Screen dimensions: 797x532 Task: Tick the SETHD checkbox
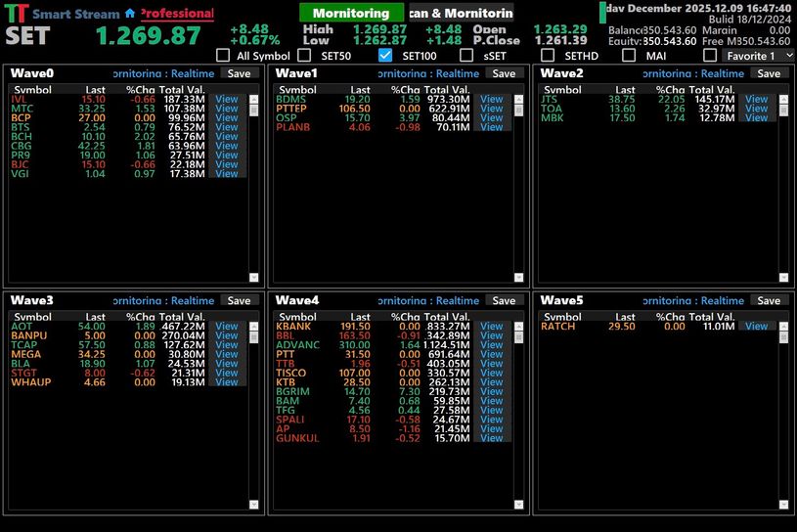tap(548, 56)
